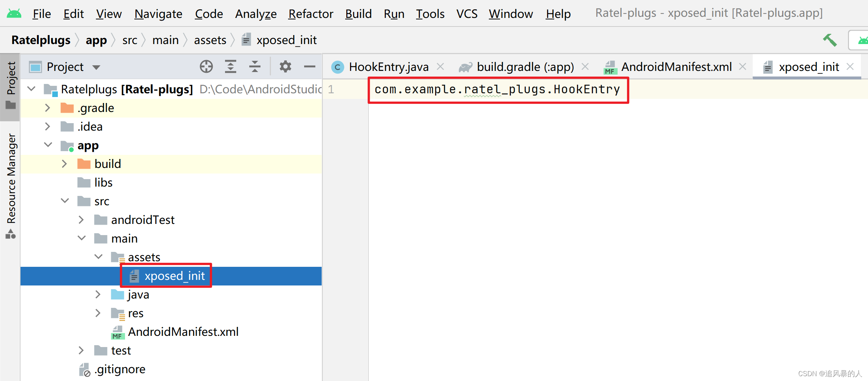This screenshot has width=868, height=381.
Task: Click Ratelplugs in the breadcrumb bar
Action: tap(41, 40)
